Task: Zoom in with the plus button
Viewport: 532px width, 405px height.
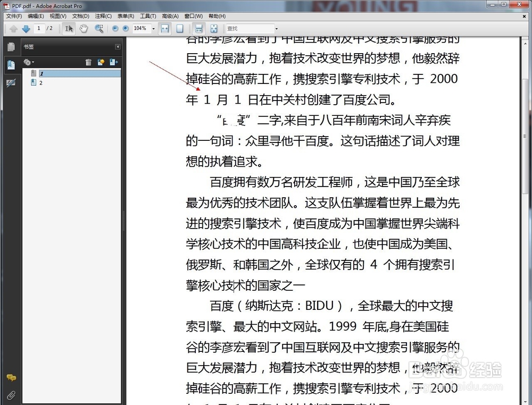Action: pos(126,29)
